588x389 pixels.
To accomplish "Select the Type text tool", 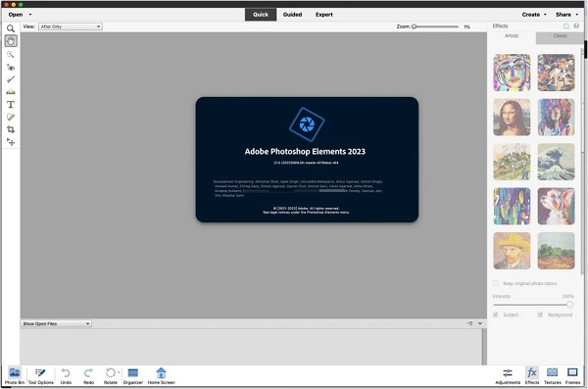I will pos(11,104).
